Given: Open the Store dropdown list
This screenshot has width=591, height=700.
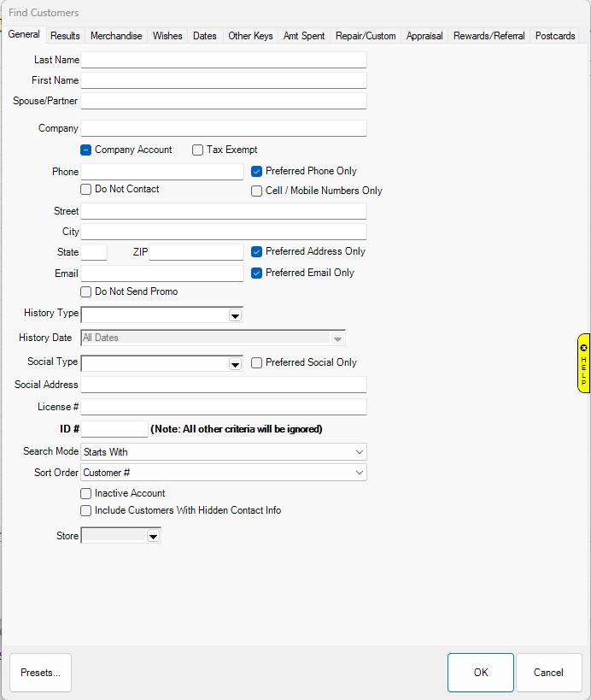Looking at the screenshot, I should pos(153,536).
